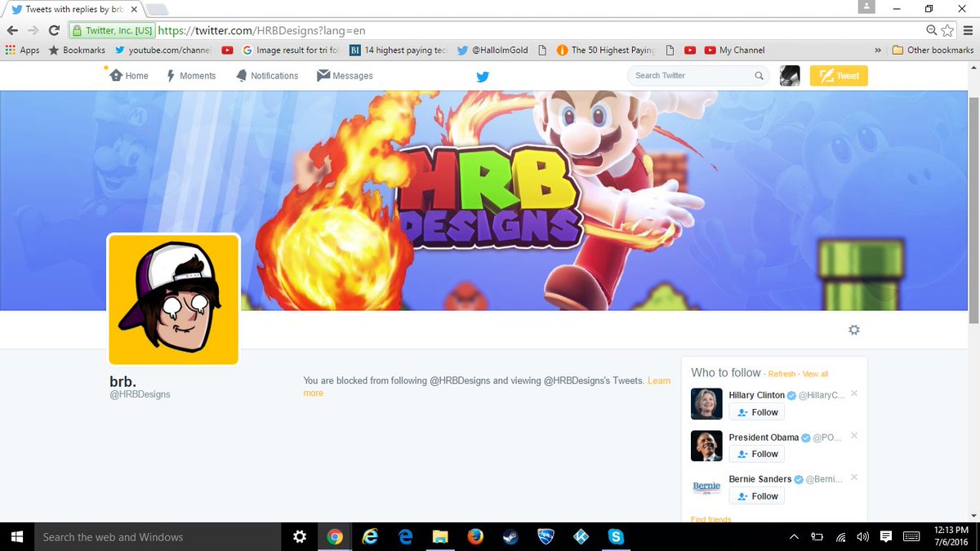
Task: Open Bernie Sanders' avatar
Action: (x=706, y=487)
